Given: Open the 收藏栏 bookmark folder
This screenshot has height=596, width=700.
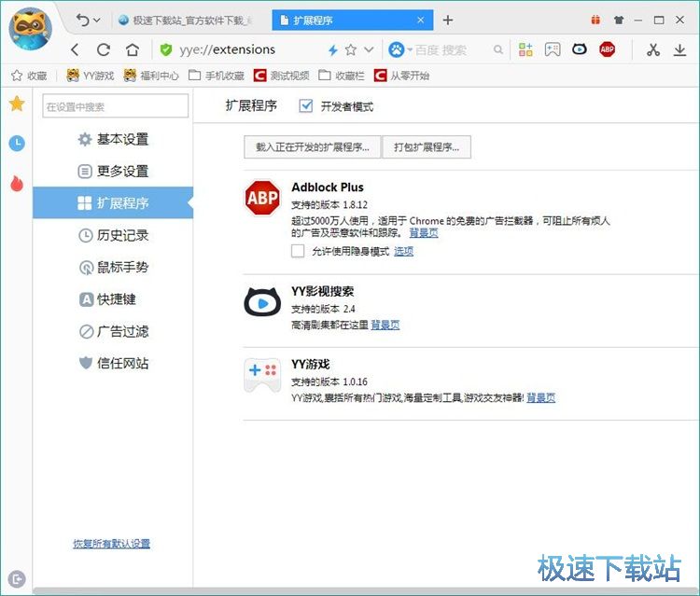Looking at the screenshot, I should pyautogui.click(x=342, y=76).
